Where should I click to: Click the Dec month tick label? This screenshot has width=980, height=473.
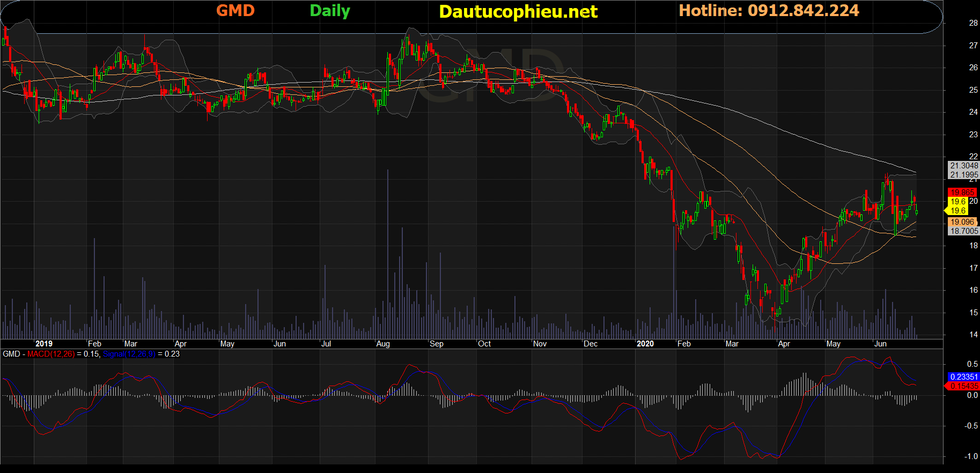591,344
